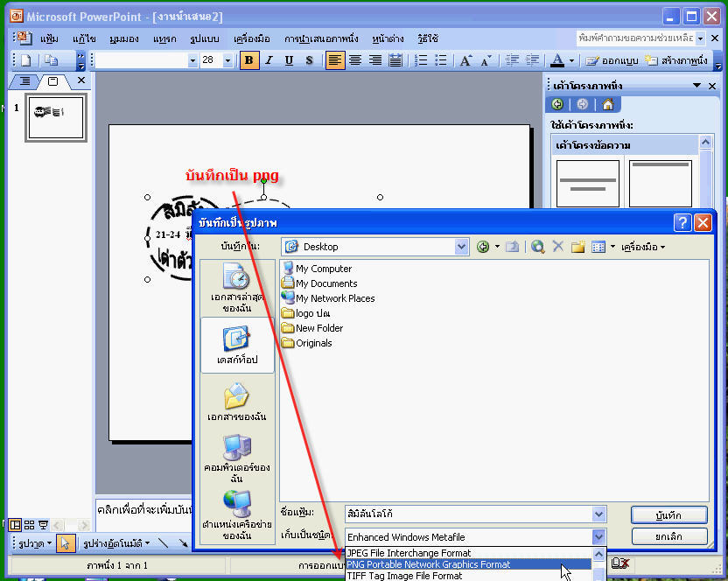Decrease the font size
The image size is (728, 581).
coord(486,60)
